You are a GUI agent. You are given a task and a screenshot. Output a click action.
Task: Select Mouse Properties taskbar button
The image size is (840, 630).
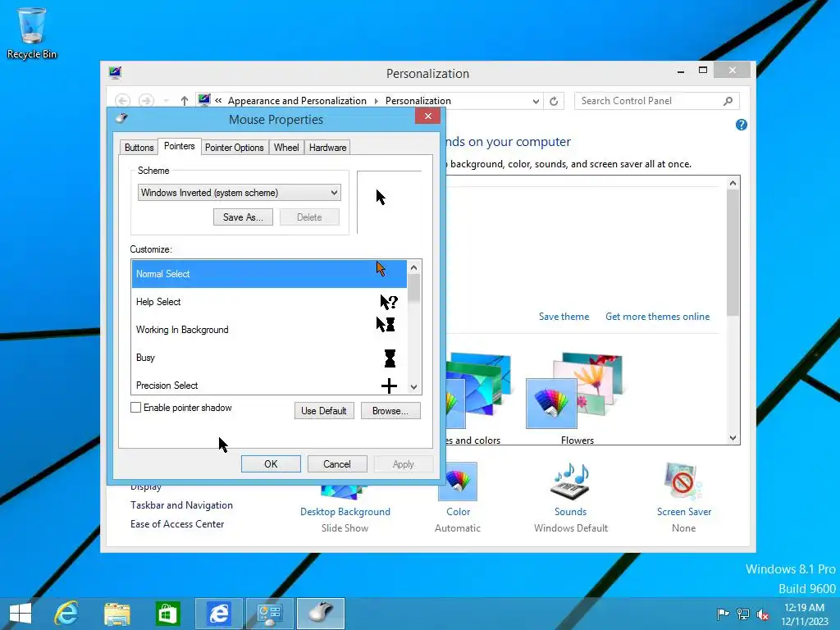point(321,614)
